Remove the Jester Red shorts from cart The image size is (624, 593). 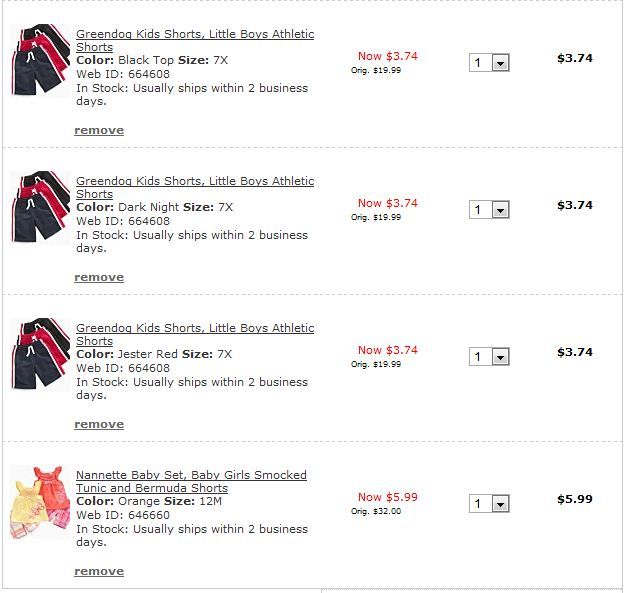coord(99,424)
